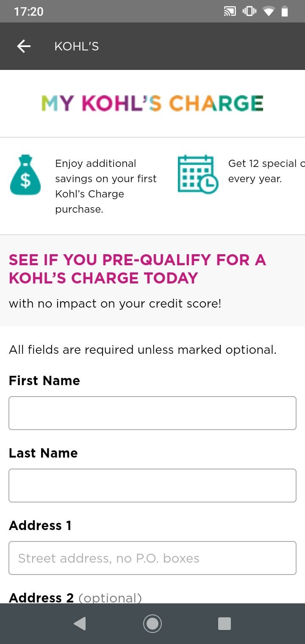Tap the Android recent apps square button
Viewport: 305px width, 644px height.
pyautogui.click(x=224, y=624)
